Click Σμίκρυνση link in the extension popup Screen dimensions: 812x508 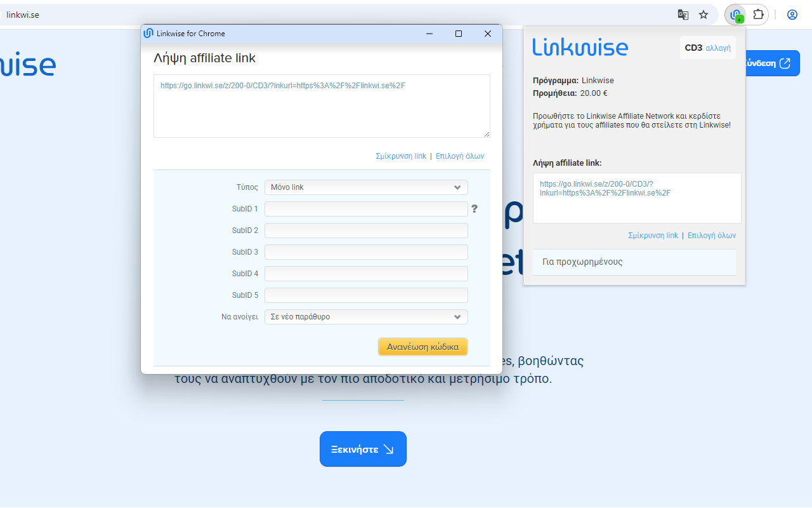(653, 236)
